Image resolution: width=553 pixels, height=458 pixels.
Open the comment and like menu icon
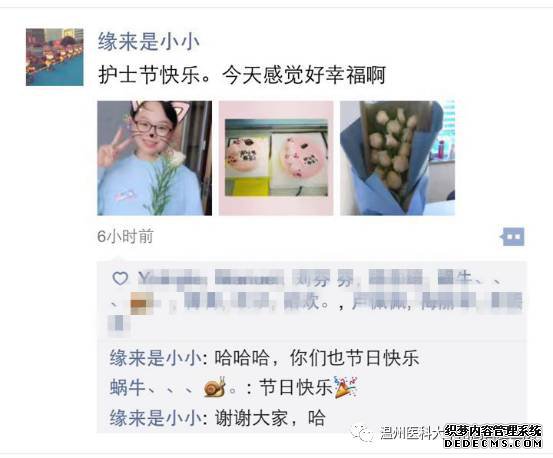[513, 237]
